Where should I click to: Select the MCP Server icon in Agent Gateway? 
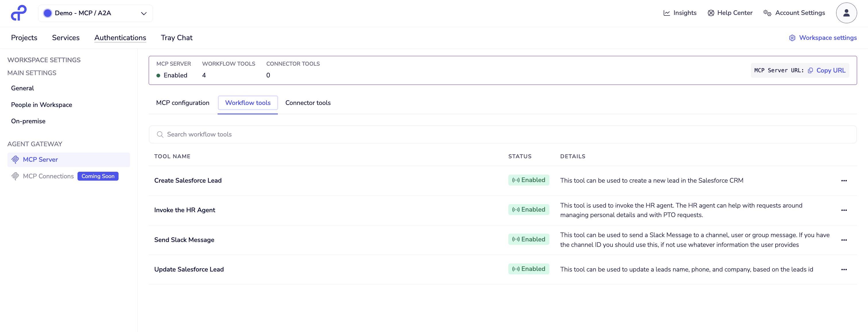pos(15,159)
